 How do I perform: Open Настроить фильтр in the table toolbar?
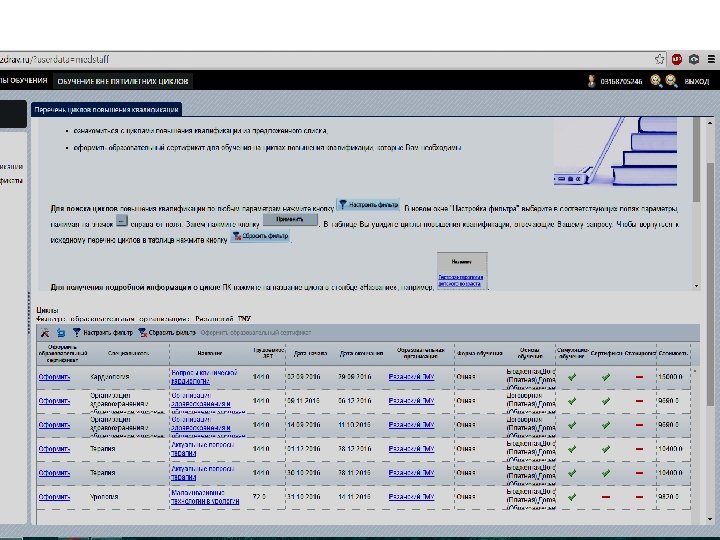coord(103,332)
